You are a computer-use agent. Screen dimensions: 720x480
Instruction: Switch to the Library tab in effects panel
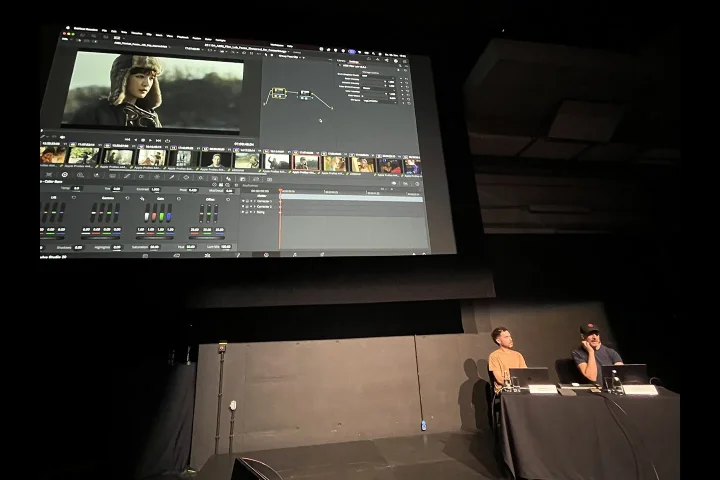click(341, 61)
